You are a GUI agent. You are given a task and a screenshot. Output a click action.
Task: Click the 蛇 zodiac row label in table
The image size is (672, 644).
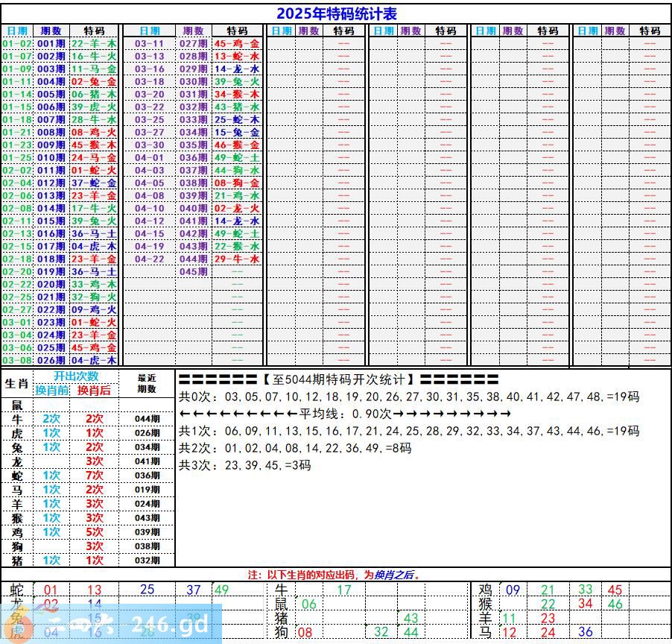coord(16,476)
